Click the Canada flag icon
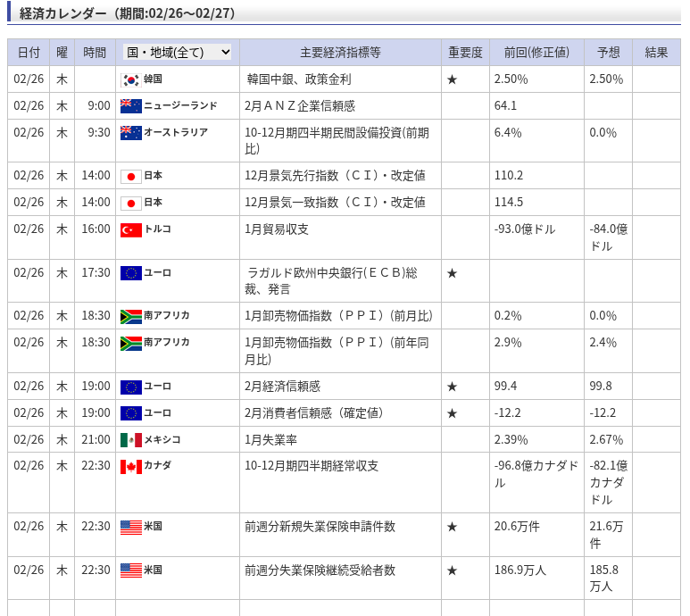The width and height of the screenshot is (690, 616). pos(130,466)
